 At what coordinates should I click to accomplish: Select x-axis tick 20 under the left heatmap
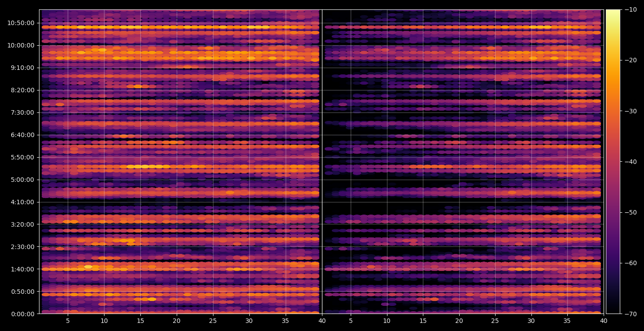pyautogui.click(x=177, y=321)
